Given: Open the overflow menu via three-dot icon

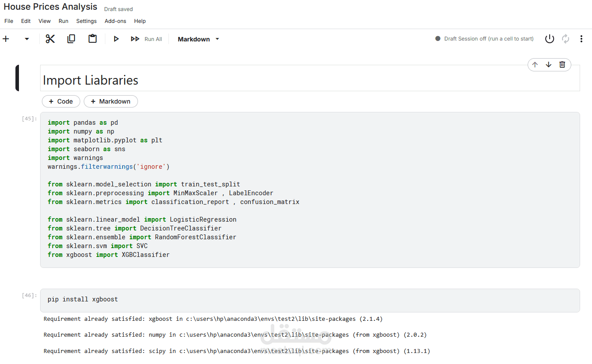Looking at the screenshot, I should click(x=581, y=39).
